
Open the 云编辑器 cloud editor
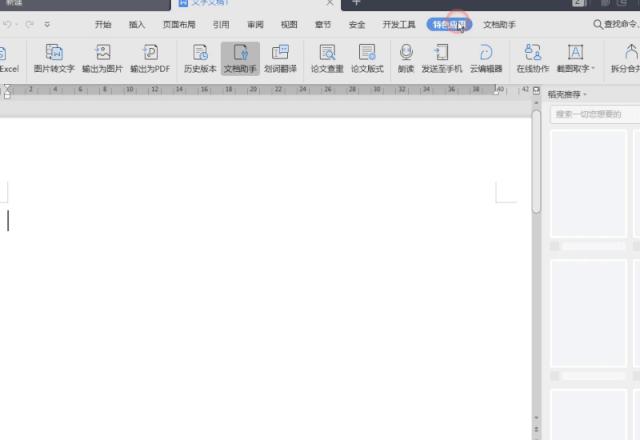pyautogui.click(x=486, y=59)
